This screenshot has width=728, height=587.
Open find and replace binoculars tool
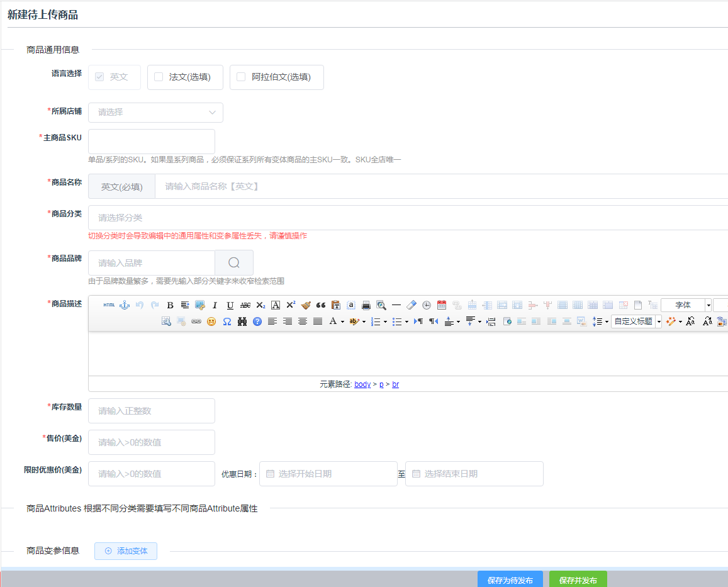coord(242,321)
